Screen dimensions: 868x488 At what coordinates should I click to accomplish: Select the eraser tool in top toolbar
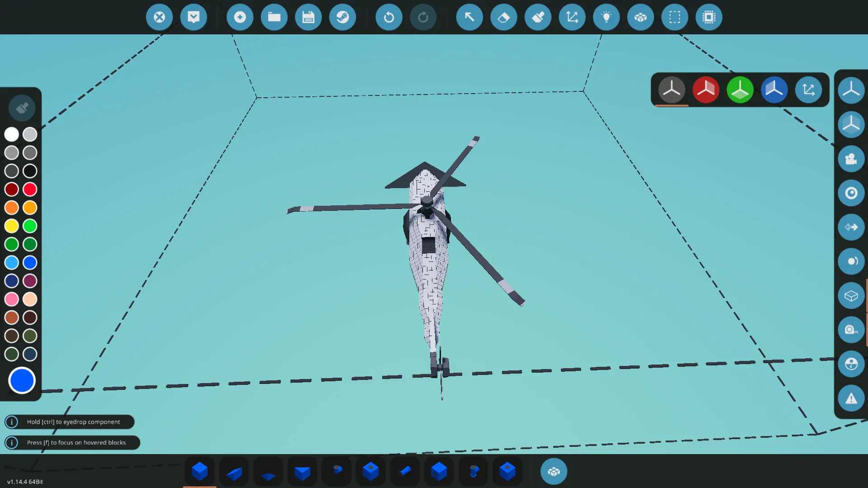(x=503, y=17)
